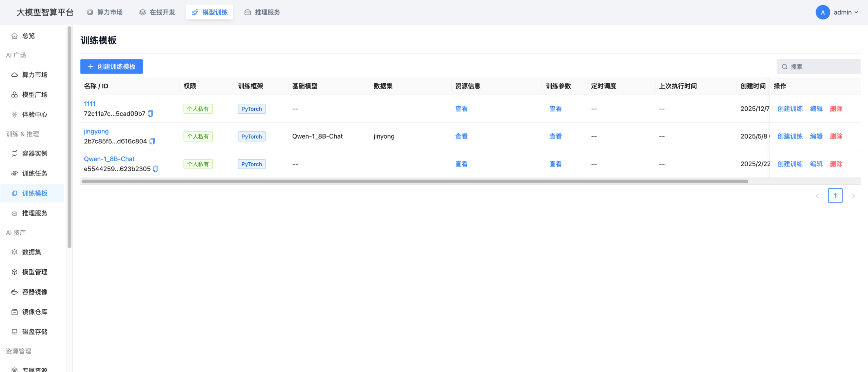This screenshot has width=868, height=372.
Task: Click the admin avatar icon
Action: (822, 13)
